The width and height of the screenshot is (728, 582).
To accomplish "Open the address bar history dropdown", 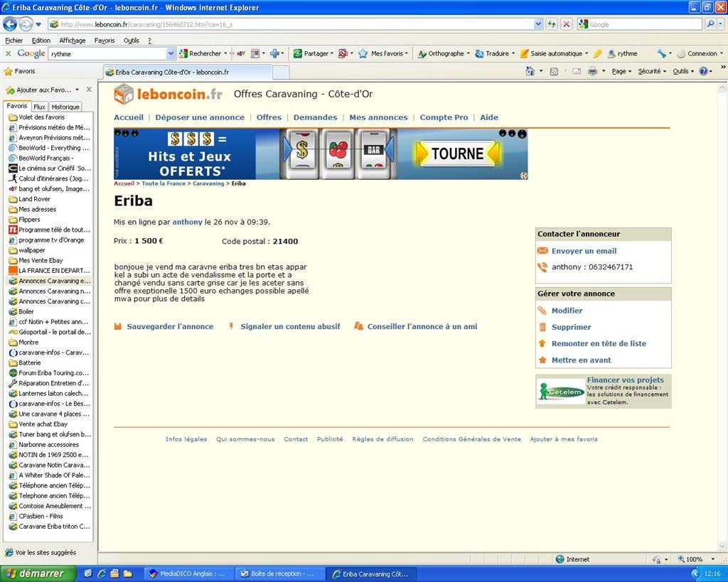I will (538, 24).
